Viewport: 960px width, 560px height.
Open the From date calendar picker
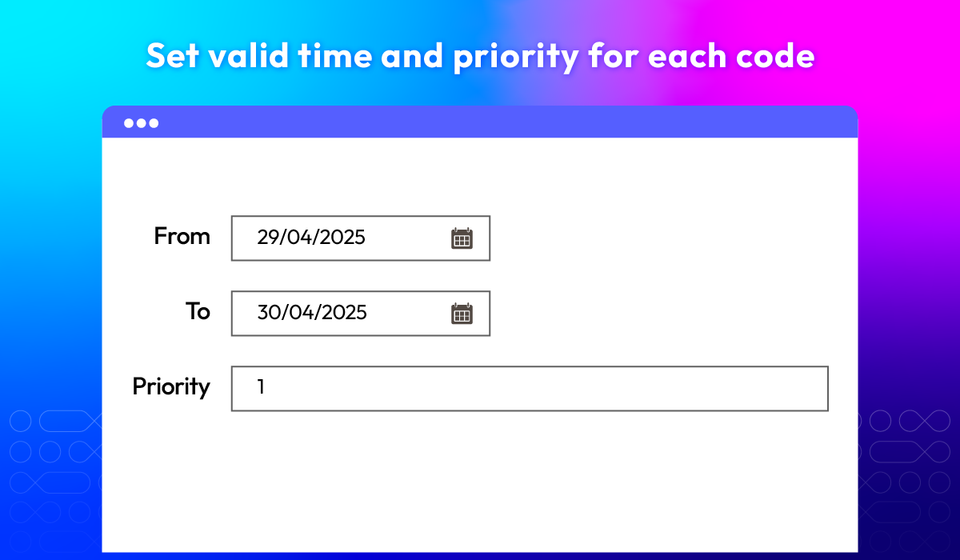point(462,238)
